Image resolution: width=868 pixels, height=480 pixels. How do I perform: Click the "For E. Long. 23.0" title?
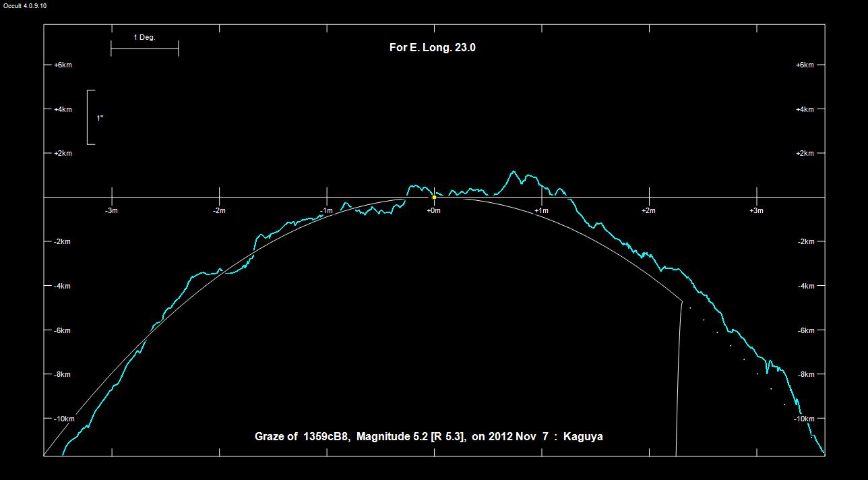coord(433,47)
